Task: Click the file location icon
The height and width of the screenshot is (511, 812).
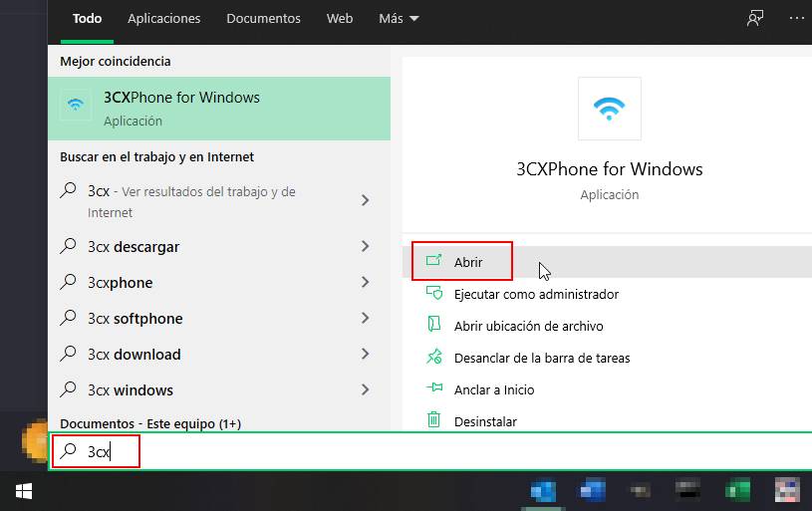Action: [434, 324]
